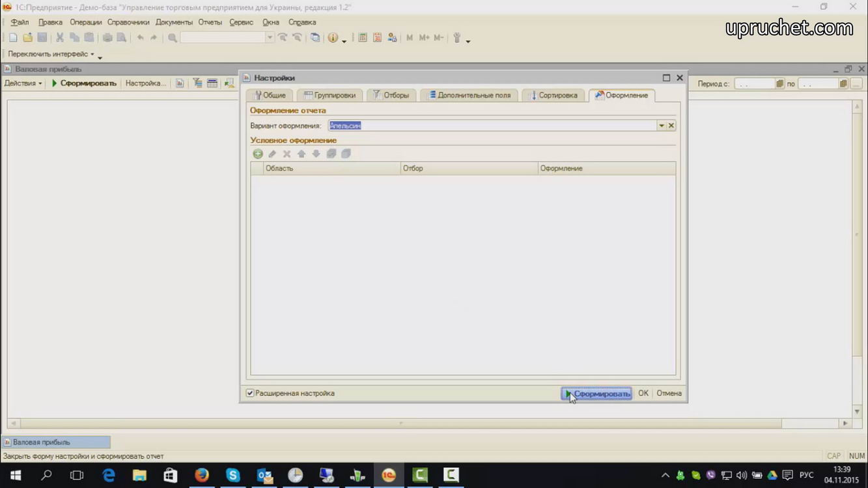Expand the Вариант оформления dropdown arrow
The height and width of the screenshot is (488, 868).
tap(662, 126)
